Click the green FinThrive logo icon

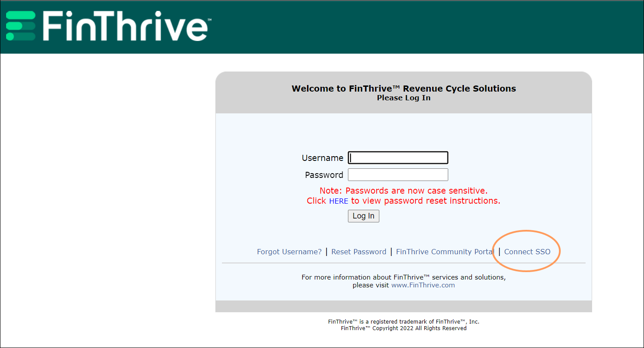(x=20, y=26)
